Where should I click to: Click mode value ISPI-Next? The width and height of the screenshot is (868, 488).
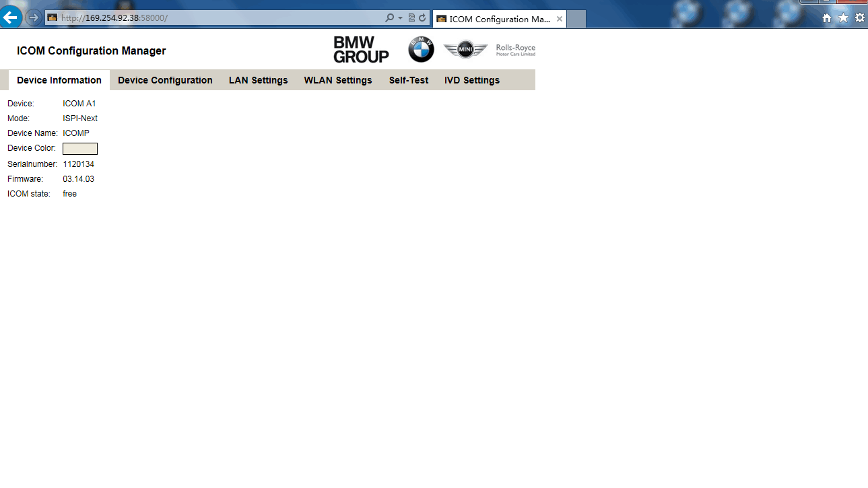coord(80,118)
